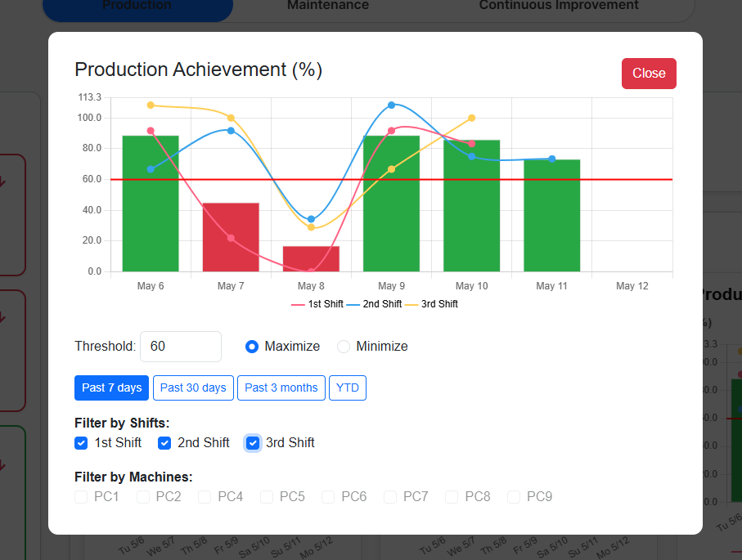This screenshot has width=742, height=560.
Task: Select the Past 3 months range
Action: (281, 388)
